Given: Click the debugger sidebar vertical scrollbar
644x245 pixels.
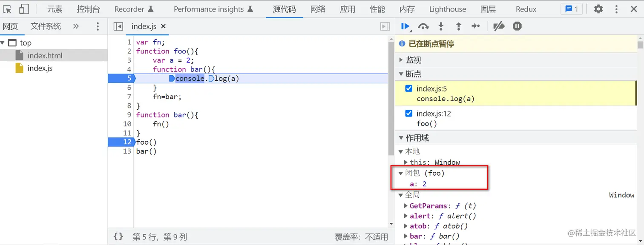Looking at the screenshot, I should (640, 45).
